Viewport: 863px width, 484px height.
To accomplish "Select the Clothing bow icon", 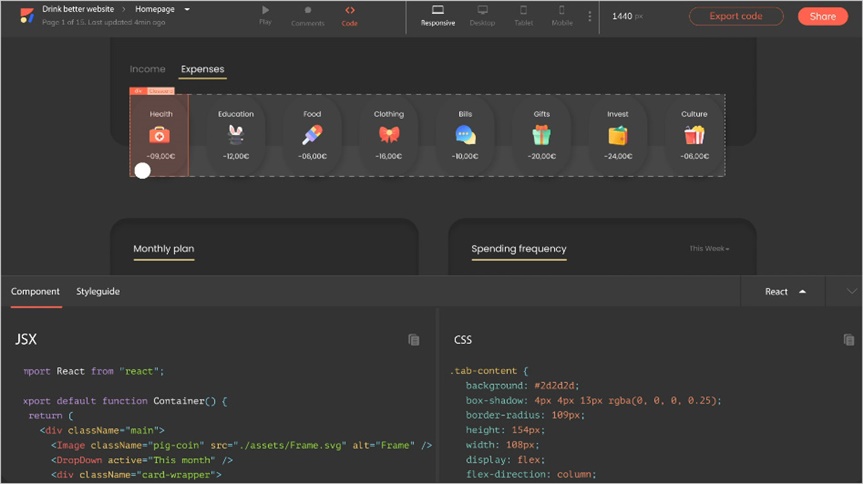I will (x=389, y=135).
